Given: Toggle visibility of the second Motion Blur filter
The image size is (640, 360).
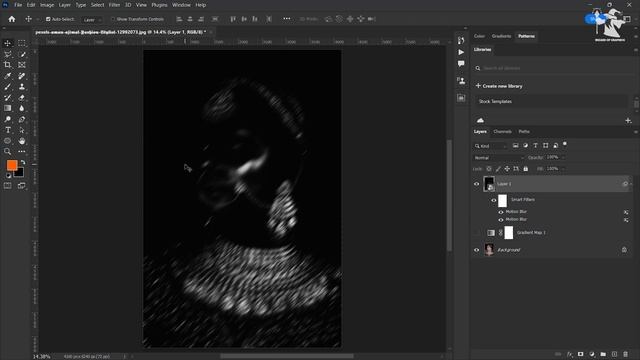Looking at the screenshot, I should pyautogui.click(x=501, y=220).
